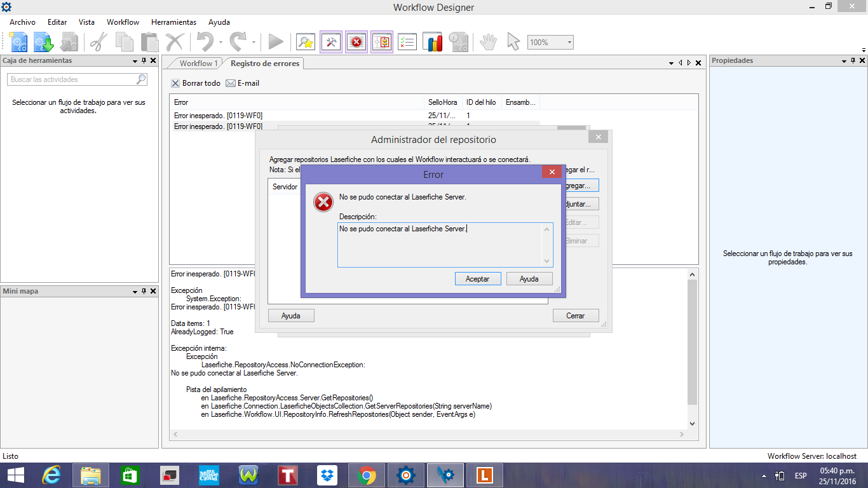The width and height of the screenshot is (868, 488).
Task: Click the greyed info gear icon
Action: (x=458, y=42)
